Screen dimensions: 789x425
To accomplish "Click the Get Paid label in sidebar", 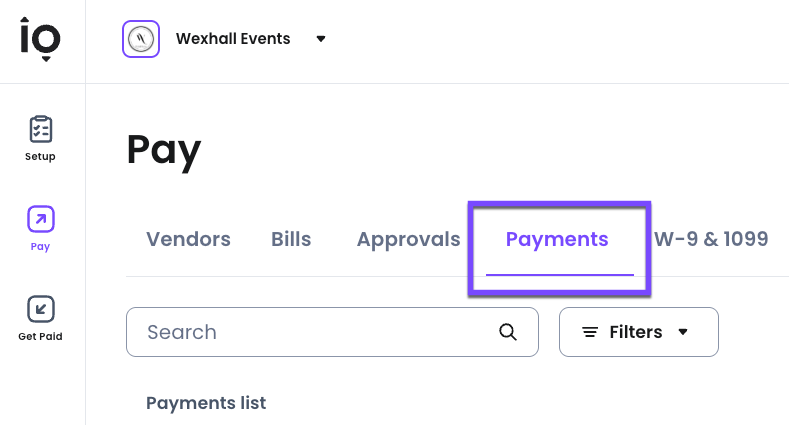I will point(41,337).
